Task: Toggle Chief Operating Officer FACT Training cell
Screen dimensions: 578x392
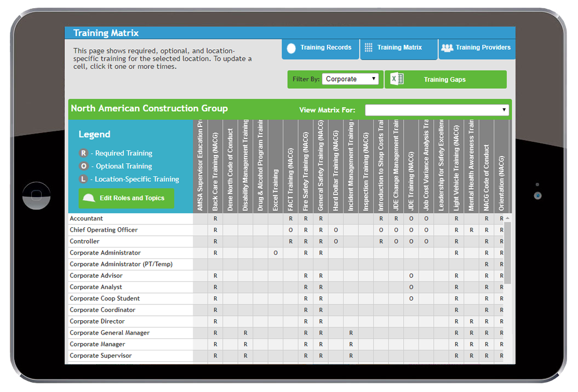Action: coord(290,230)
